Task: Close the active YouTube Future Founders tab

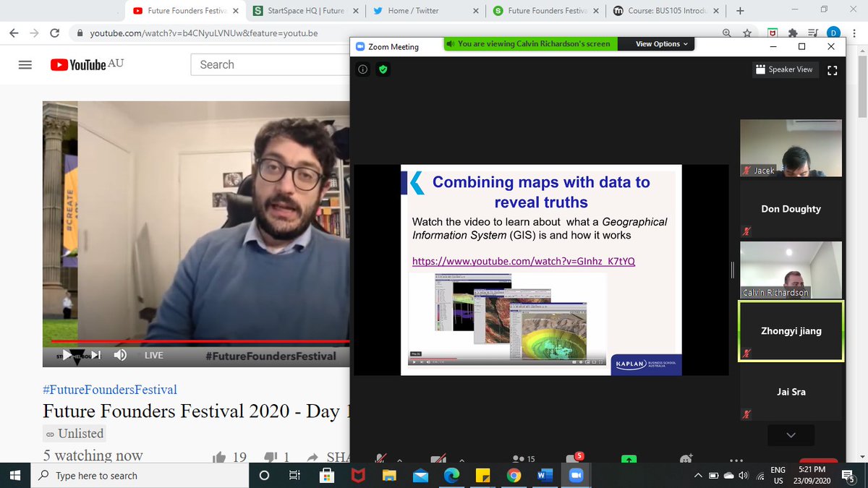Action: tap(236, 11)
